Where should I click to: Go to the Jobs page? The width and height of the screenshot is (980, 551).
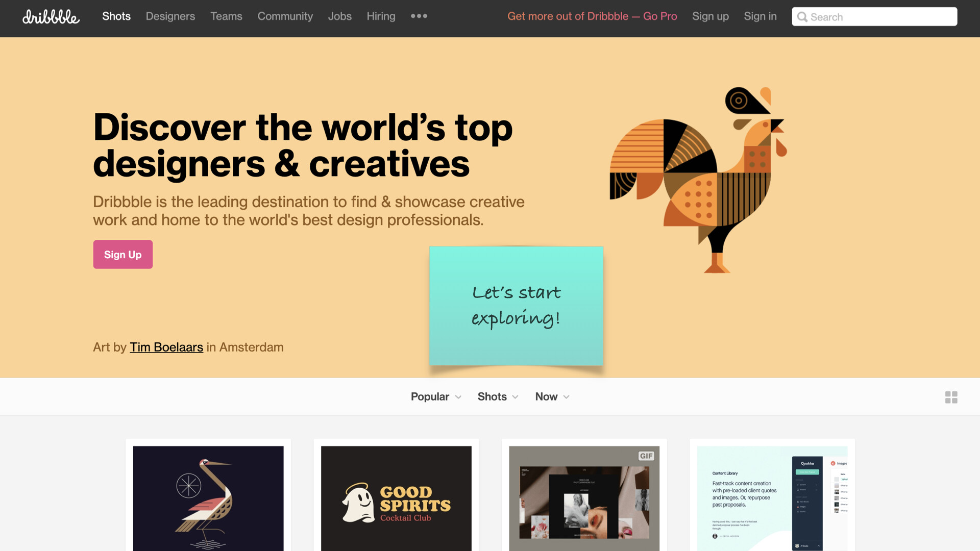click(x=339, y=16)
